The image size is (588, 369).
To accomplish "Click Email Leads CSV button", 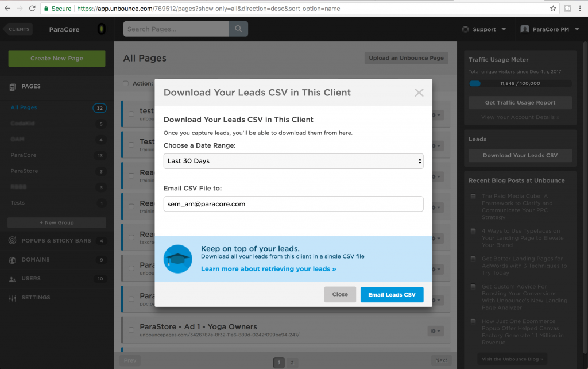I will pyautogui.click(x=392, y=295).
